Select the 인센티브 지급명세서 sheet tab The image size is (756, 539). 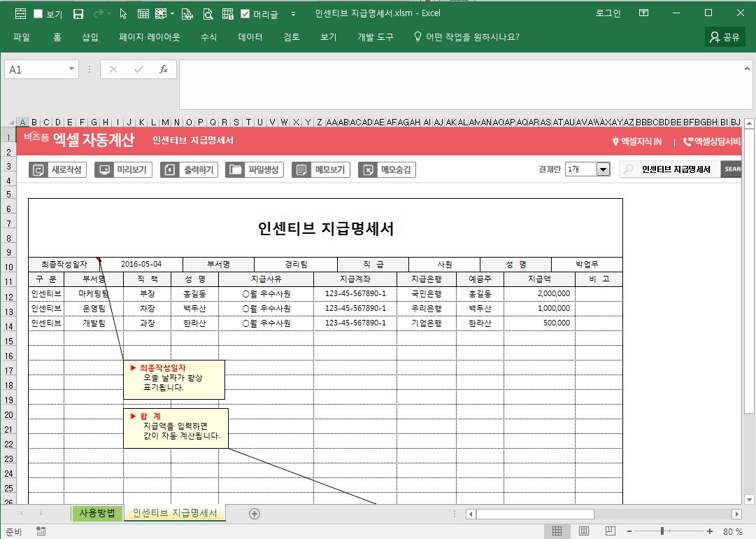click(x=175, y=513)
